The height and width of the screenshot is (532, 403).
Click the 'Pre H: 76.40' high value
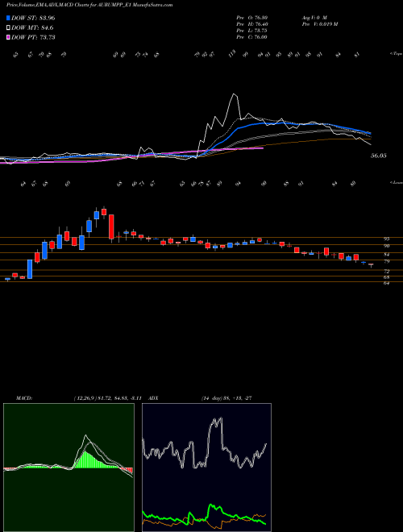click(251, 24)
